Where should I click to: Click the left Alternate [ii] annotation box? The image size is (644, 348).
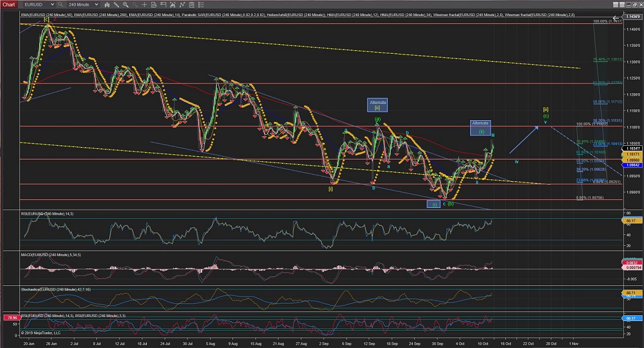378,105
